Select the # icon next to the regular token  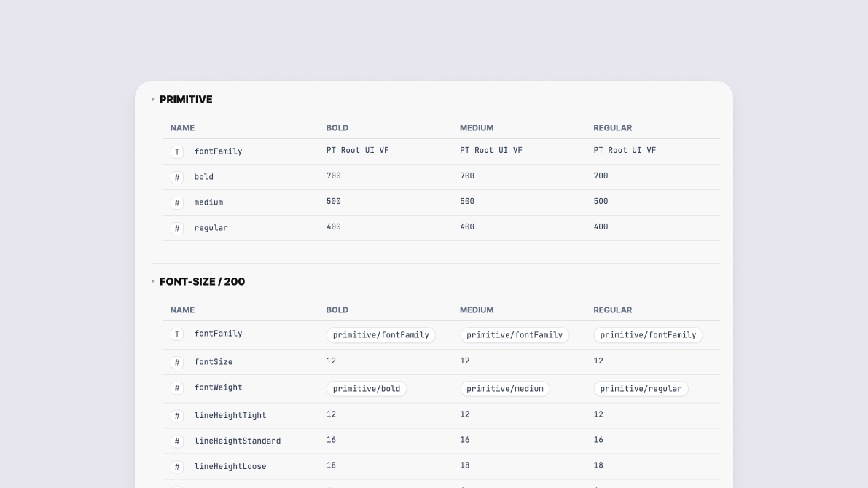click(x=177, y=228)
